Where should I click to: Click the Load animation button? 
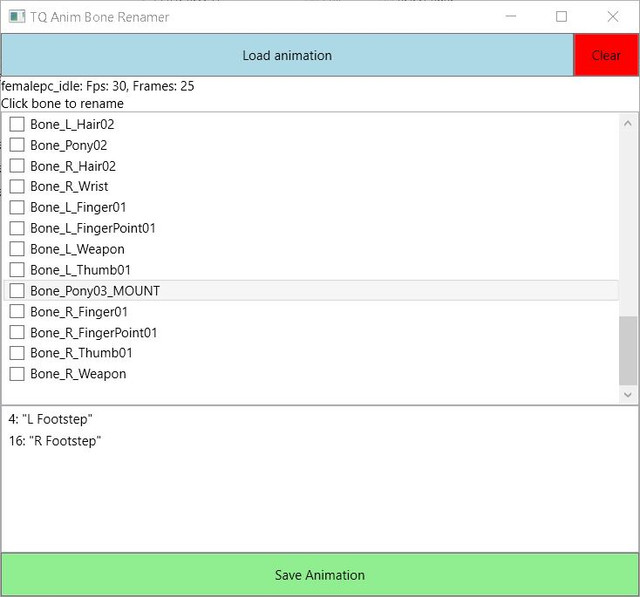[287, 55]
